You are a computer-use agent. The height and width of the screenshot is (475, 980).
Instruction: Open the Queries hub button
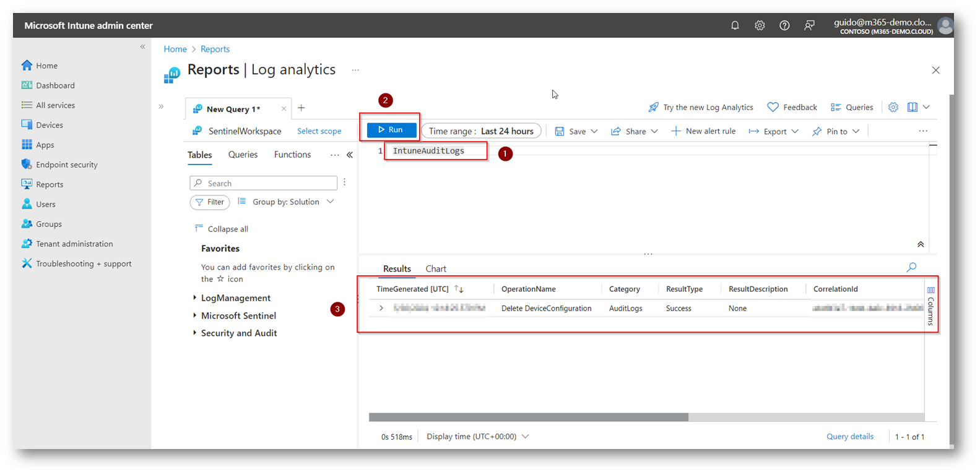pos(852,107)
